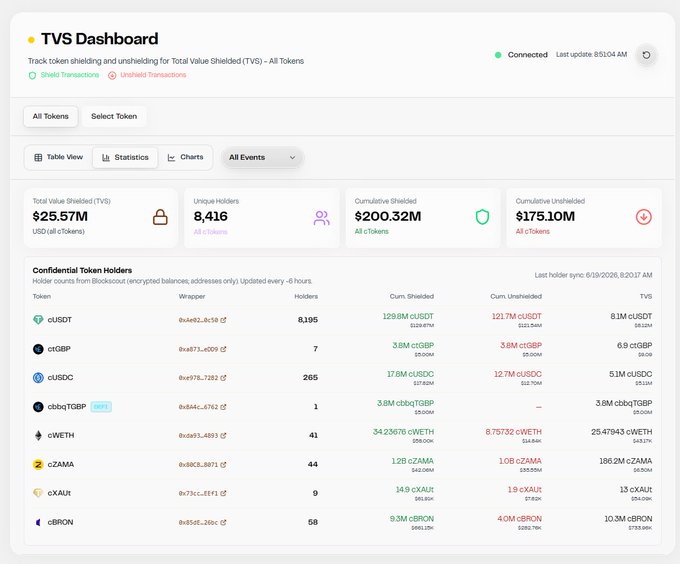Click the 17.8M cUSDC shielded amount
This screenshot has width=680, height=564.
click(410, 374)
